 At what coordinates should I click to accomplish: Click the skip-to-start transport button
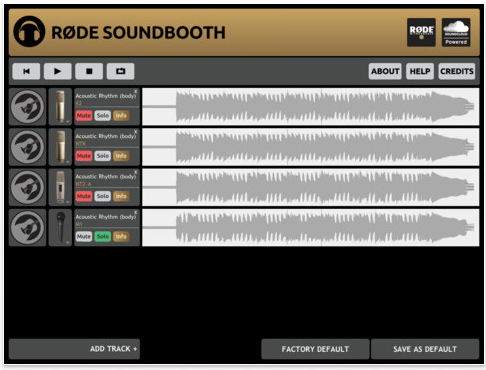pyautogui.click(x=26, y=71)
